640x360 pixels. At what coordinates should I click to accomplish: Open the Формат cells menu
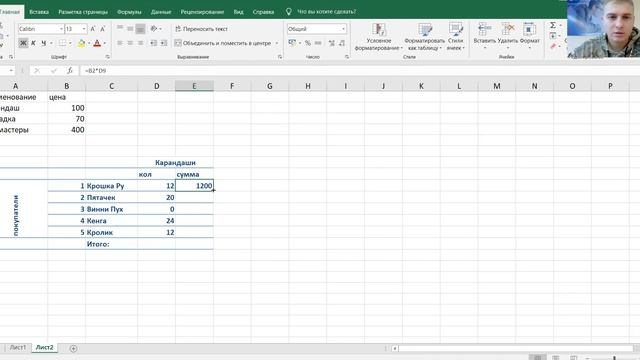(x=529, y=36)
